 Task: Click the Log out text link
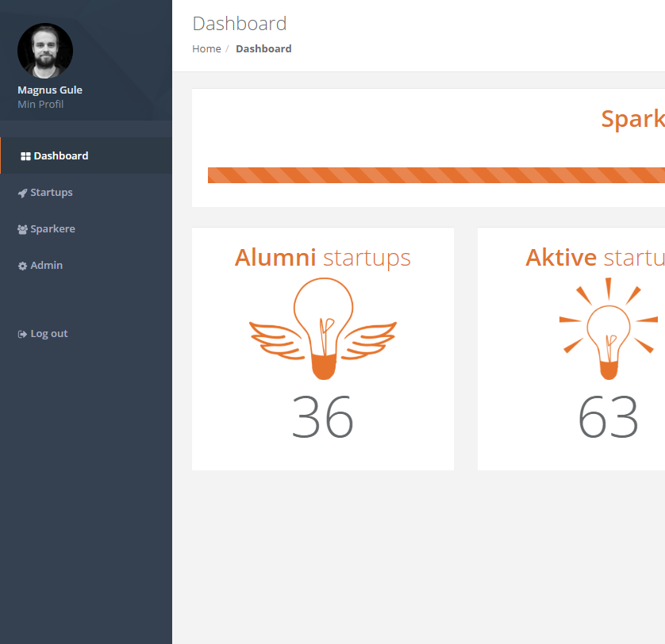point(49,334)
